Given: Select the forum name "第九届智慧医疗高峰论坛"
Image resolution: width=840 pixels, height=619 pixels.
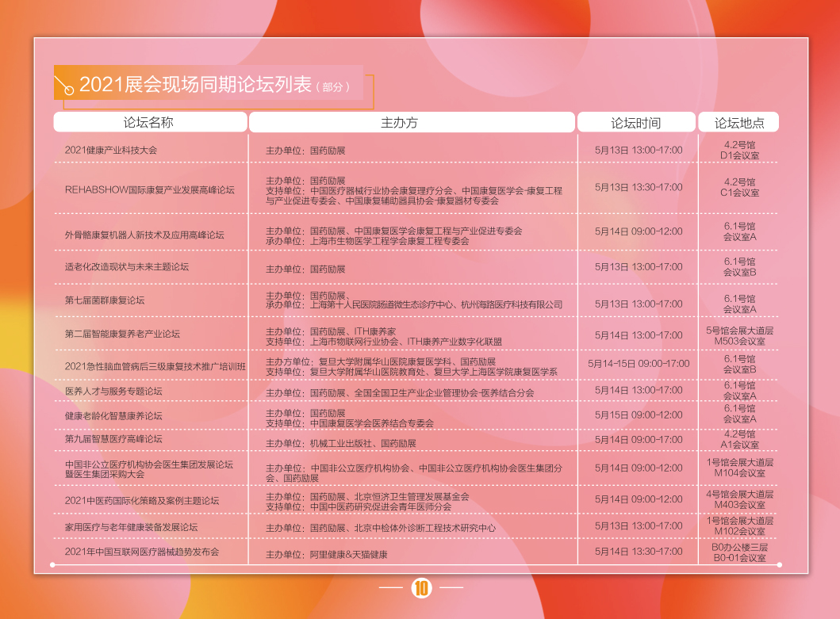Looking at the screenshot, I should (x=113, y=438).
